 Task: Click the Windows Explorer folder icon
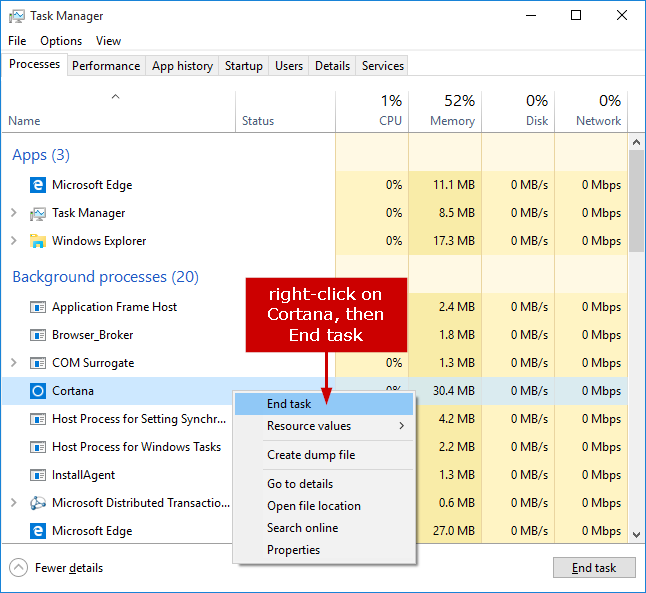tap(38, 241)
